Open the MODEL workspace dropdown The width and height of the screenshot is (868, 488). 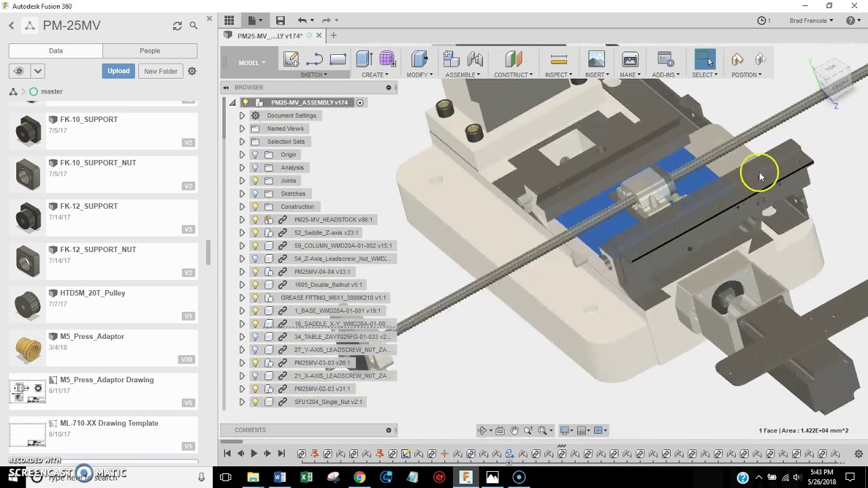coord(252,63)
